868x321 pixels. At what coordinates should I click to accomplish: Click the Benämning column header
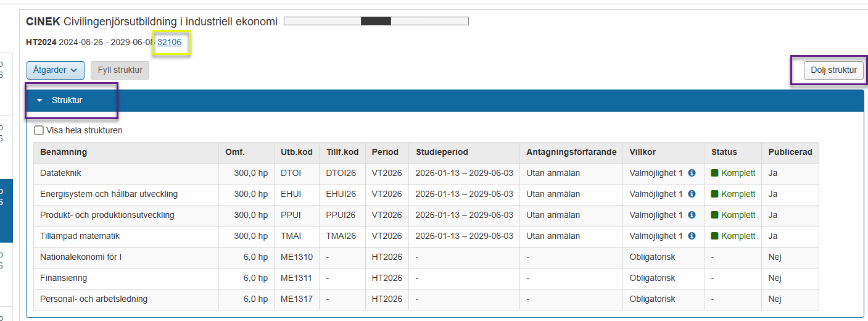[64, 152]
